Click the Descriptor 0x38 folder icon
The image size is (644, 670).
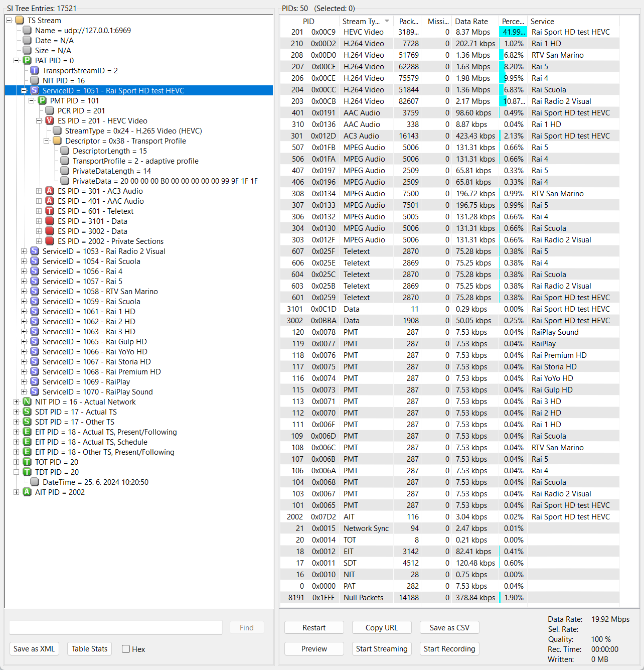[57, 141]
